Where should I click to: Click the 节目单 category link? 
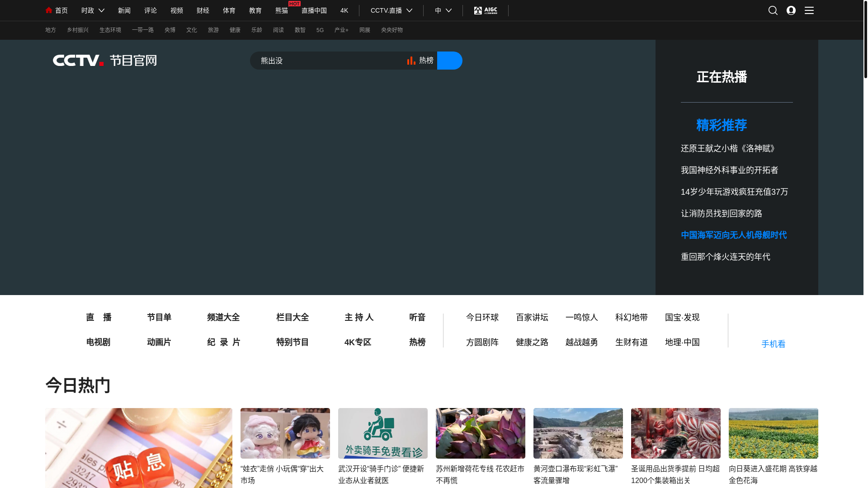(159, 317)
